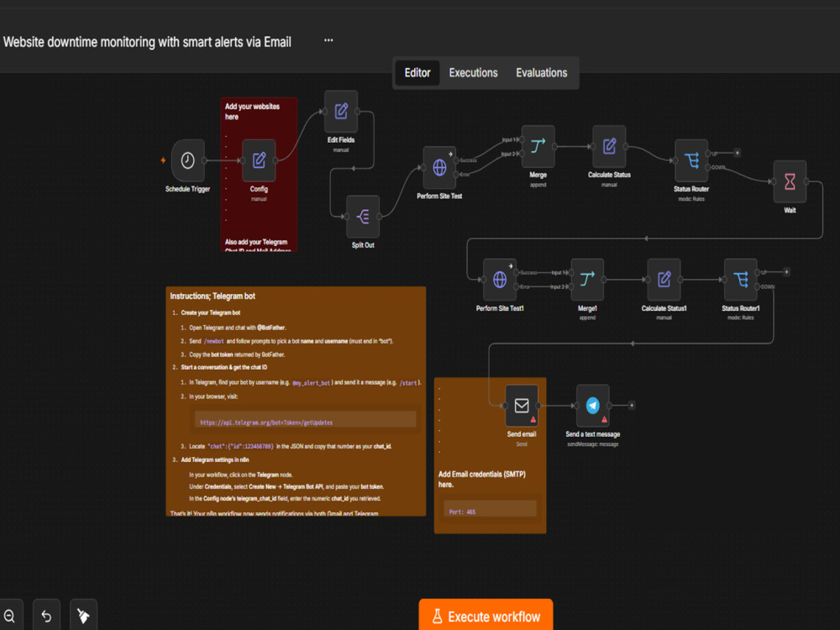Select the Schedule Trigger node
840x630 pixels.
point(187,160)
